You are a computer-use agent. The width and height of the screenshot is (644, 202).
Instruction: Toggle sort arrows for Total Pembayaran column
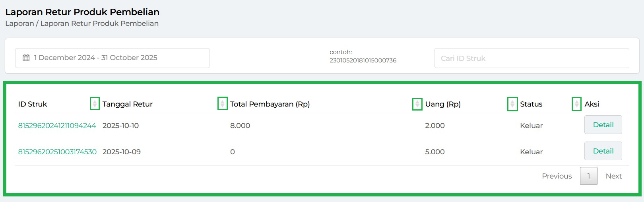click(417, 104)
